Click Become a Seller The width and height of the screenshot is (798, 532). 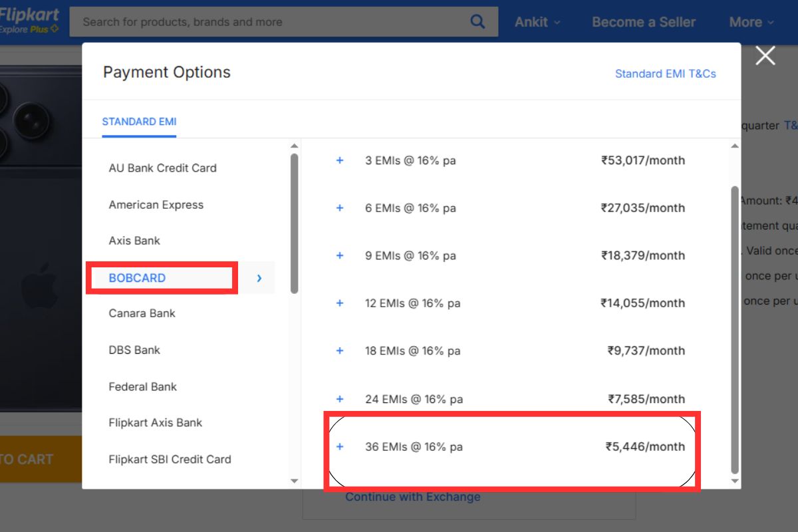(643, 21)
